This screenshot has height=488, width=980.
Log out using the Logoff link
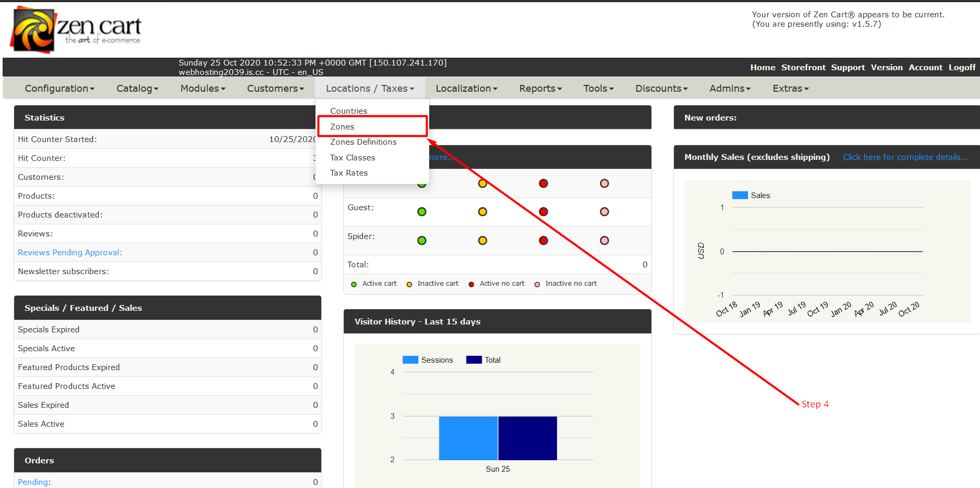(x=962, y=68)
